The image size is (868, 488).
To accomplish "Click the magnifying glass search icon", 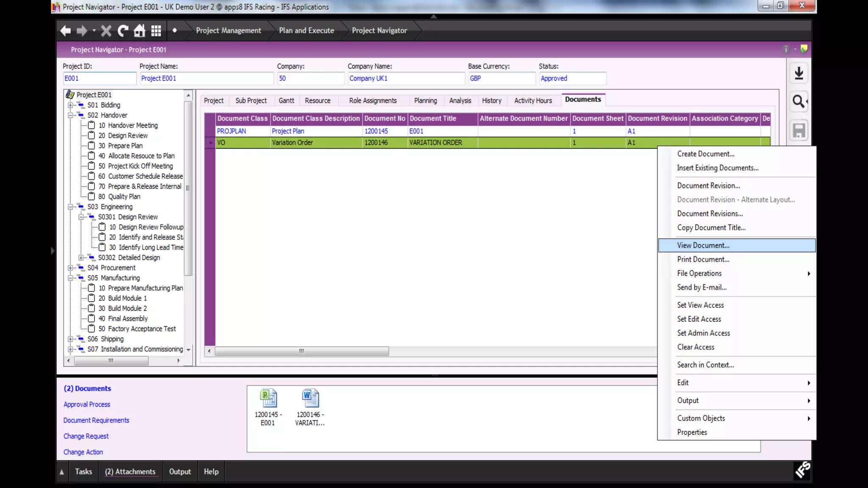I will click(x=799, y=101).
